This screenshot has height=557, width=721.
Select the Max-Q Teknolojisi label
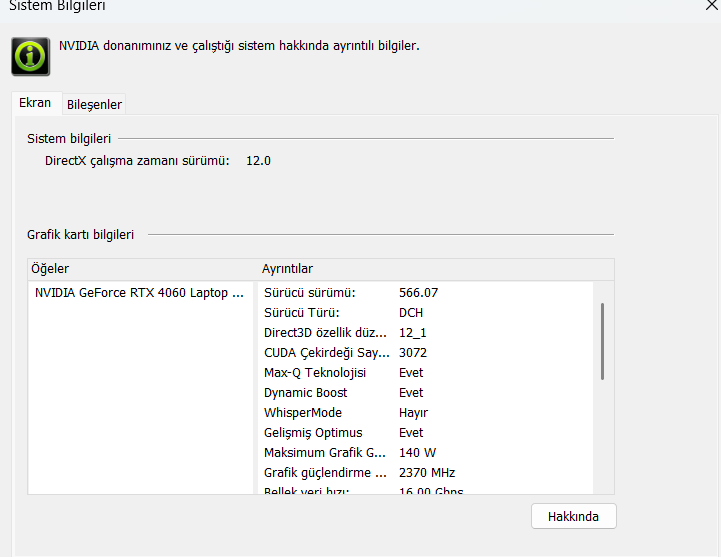point(315,373)
